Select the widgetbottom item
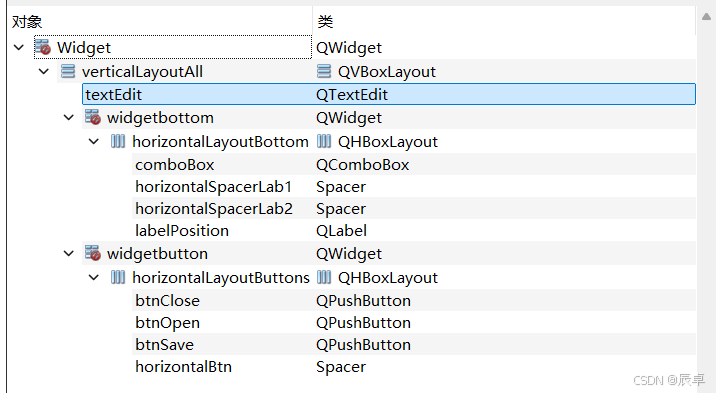The image size is (716, 393). point(160,118)
